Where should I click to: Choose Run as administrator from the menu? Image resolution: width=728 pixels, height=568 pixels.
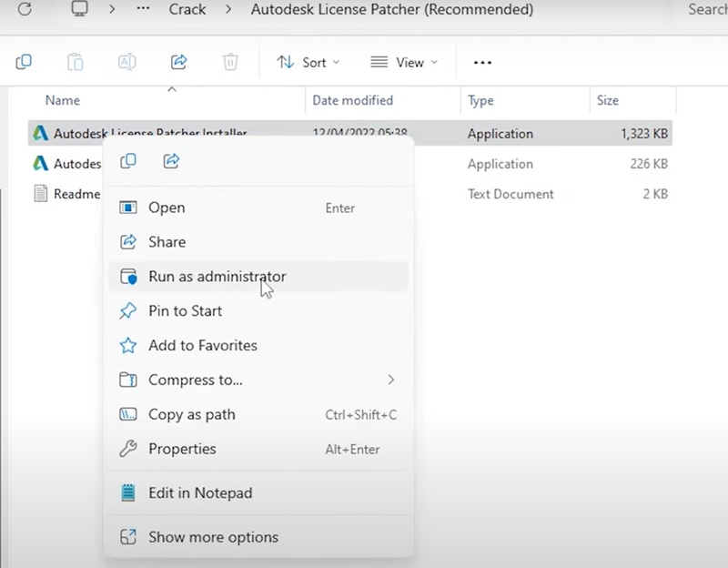pyautogui.click(x=217, y=276)
